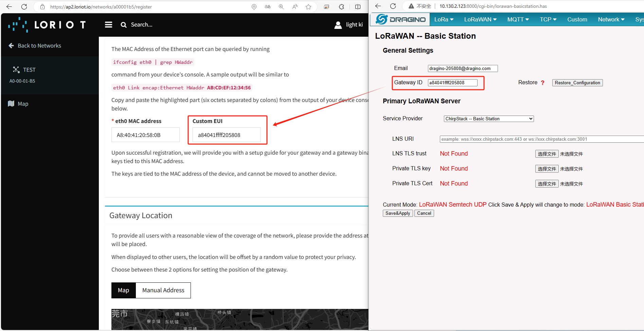Reload the Loriot registration page

click(x=24, y=7)
